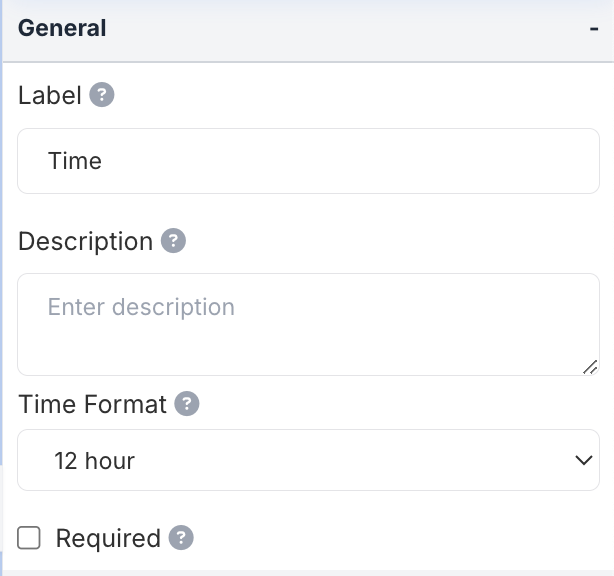Focus the Label input field
The height and width of the screenshot is (576, 614).
[x=308, y=161]
